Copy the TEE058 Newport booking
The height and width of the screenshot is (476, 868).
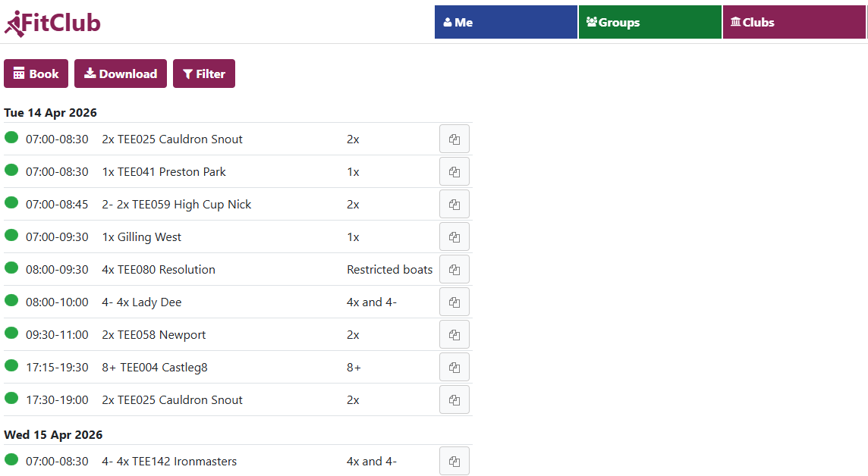[x=454, y=335]
